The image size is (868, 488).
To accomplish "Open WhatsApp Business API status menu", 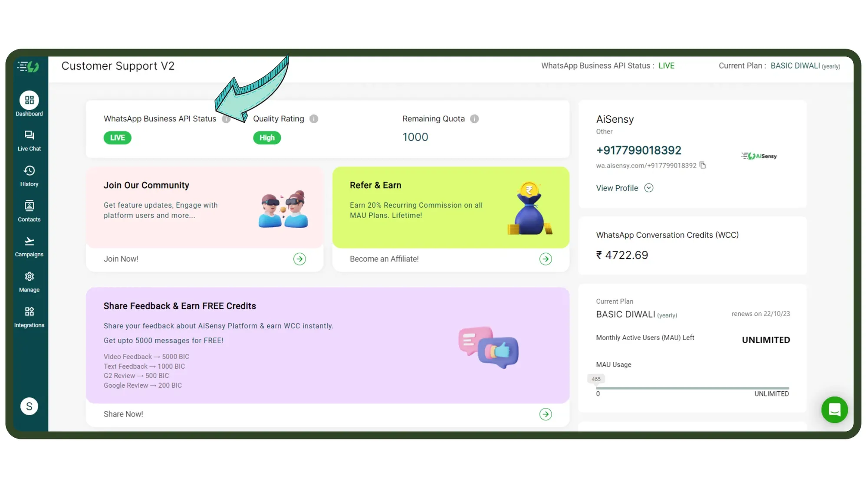I will click(x=226, y=118).
